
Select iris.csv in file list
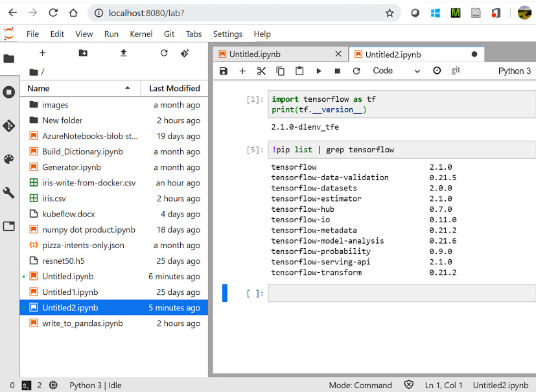click(x=114, y=198)
